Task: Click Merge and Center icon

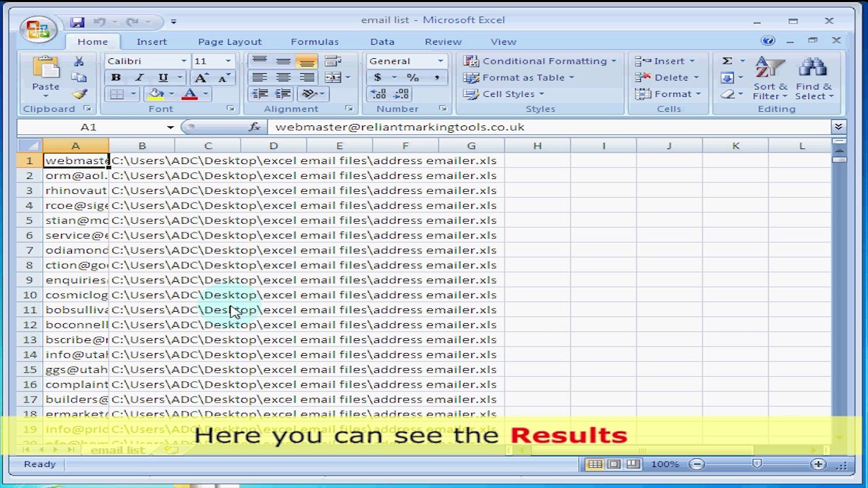Action: [332, 78]
